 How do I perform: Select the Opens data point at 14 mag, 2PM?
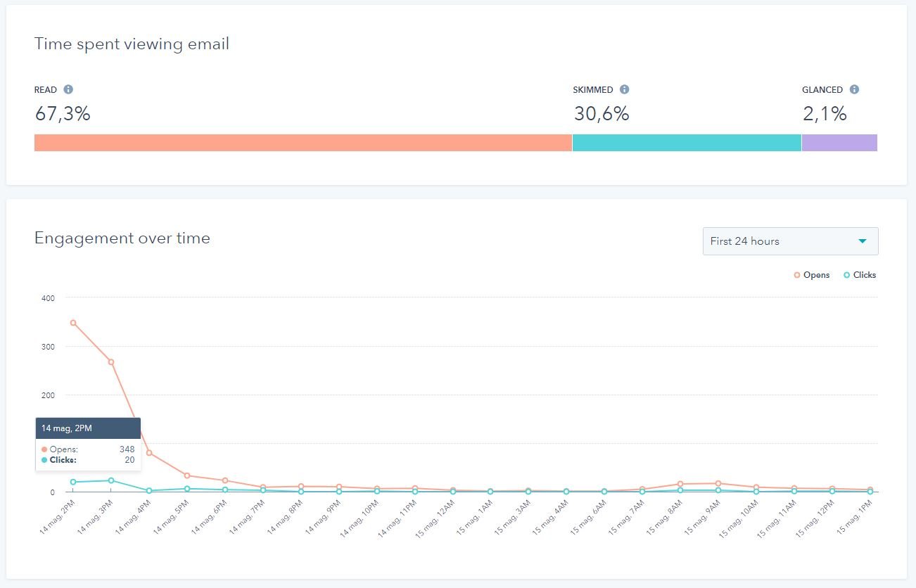pos(73,323)
